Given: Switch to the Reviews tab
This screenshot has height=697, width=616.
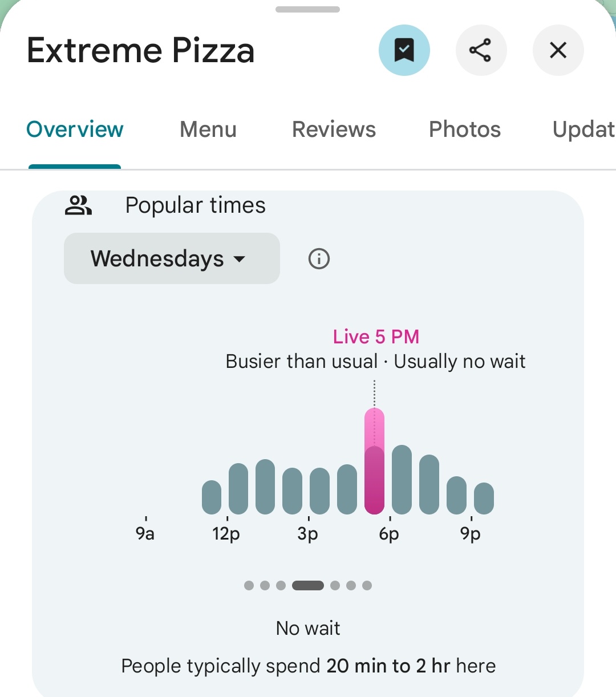Looking at the screenshot, I should (x=334, y=129).
